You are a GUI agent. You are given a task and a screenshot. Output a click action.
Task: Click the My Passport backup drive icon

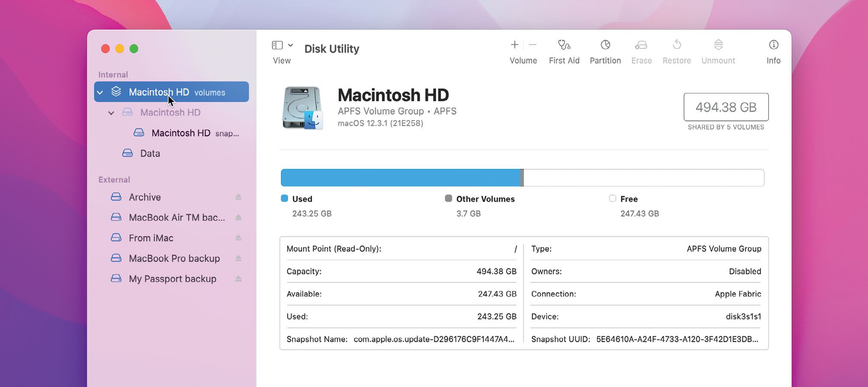pos(116,278)
